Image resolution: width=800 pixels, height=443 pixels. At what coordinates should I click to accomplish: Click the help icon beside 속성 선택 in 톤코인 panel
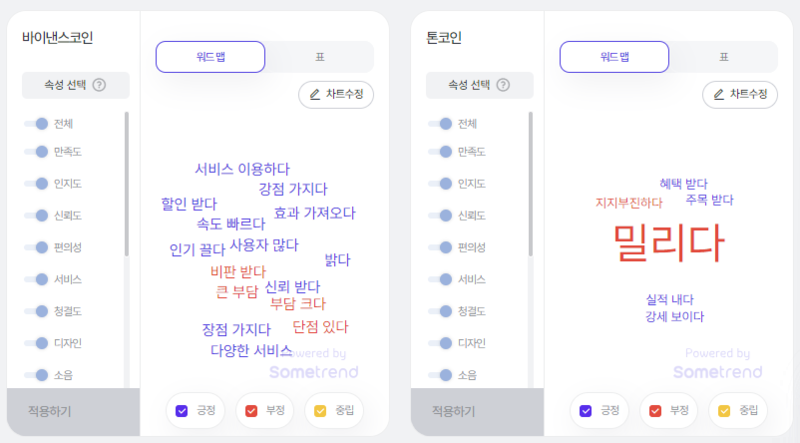click(x=503, y=85)
